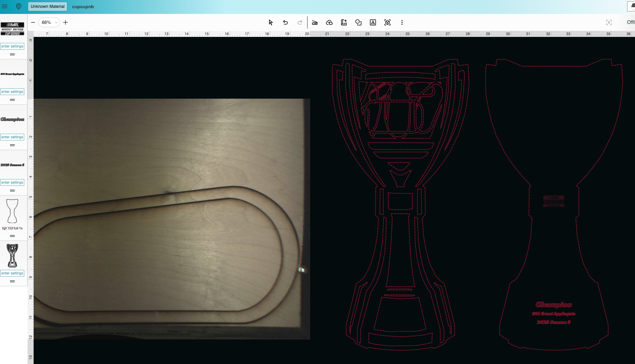Open the insert shapes tool
Viewport: 635px width, 364px height.
click(x=358, y=22)
